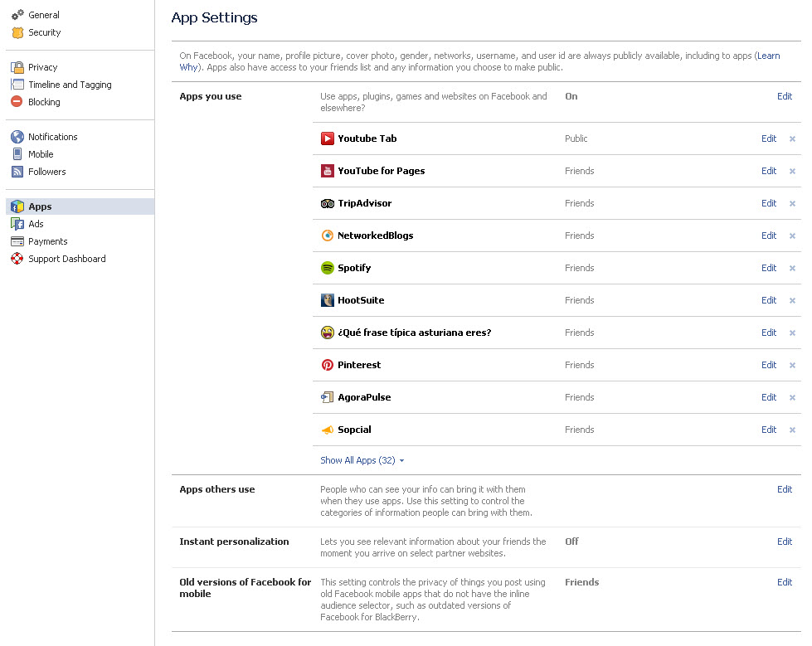Select Apps in the sidebar
Image resolution: width=812 pixels, height=646 pixels.
(x=80, y=206)
